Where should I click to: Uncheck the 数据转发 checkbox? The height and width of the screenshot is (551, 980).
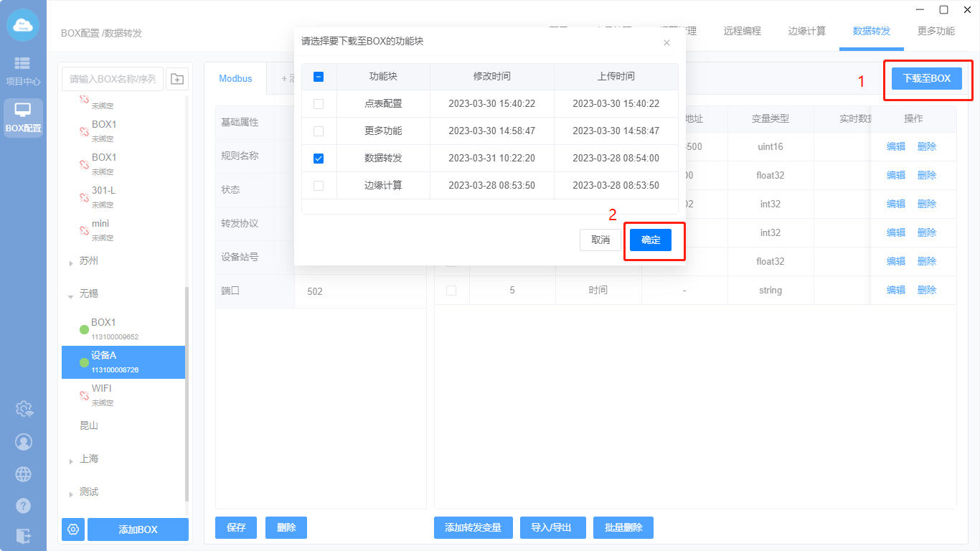319,159
